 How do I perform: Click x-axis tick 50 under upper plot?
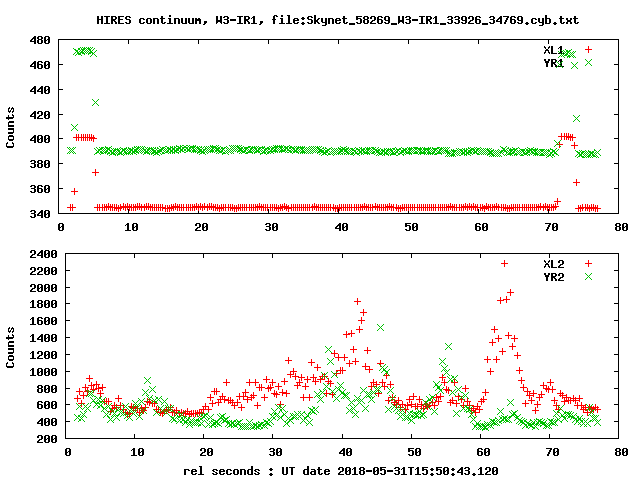411,227
